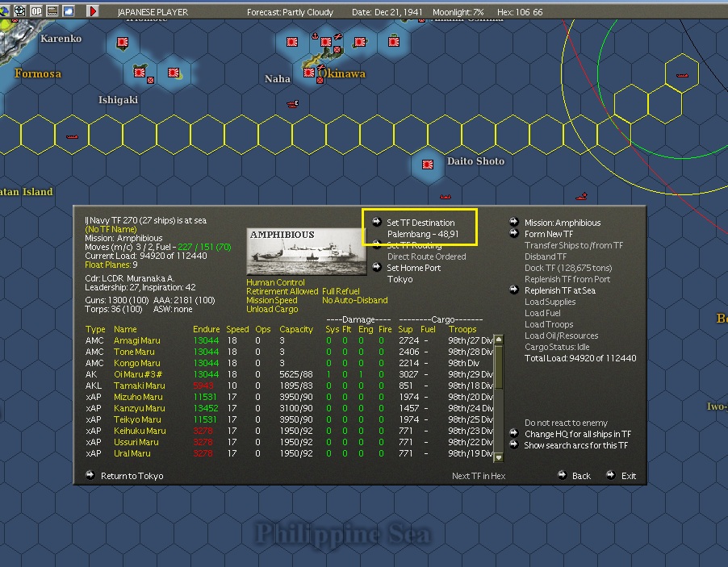Image resolution: width=728 pixels, height=567 pixels.
Task: Select the Japanese flag on the Ishigaki island
Action: [140, 73]
